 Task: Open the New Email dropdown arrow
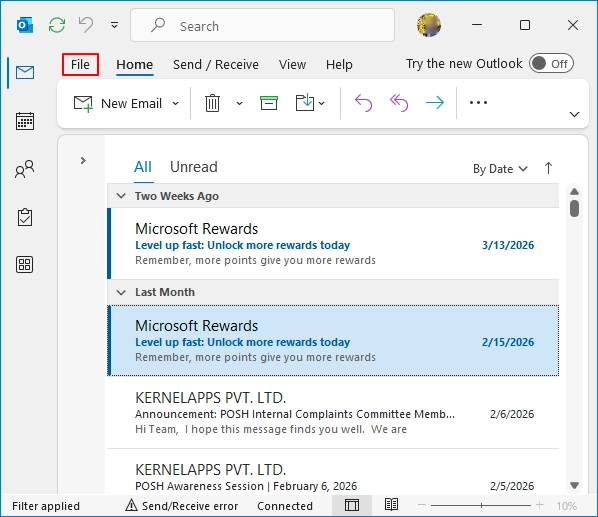point(175,103)
